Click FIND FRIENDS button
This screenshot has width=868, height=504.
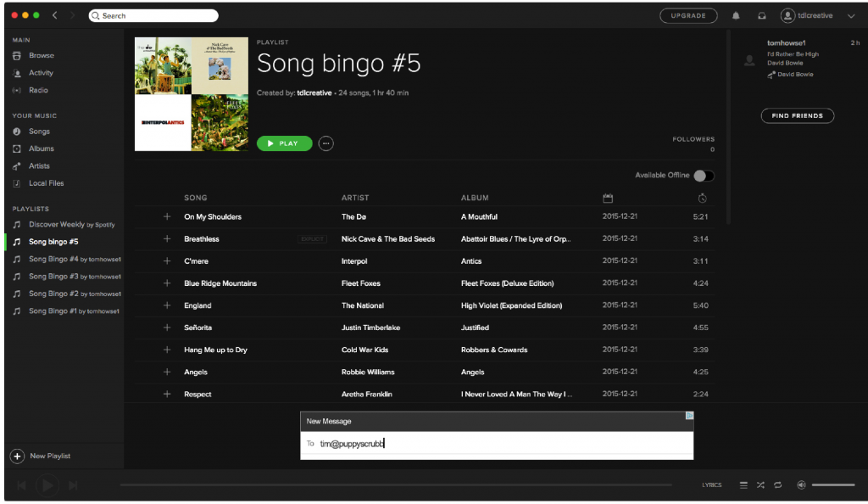pyautogui.click(x=797, y=115)
